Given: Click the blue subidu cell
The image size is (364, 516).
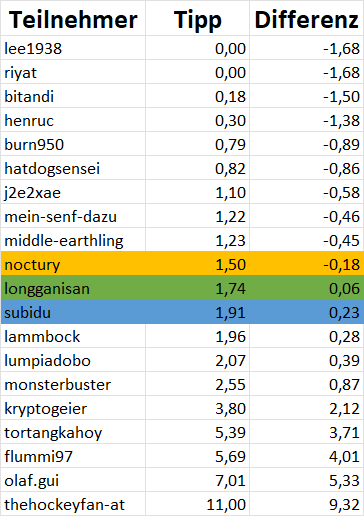Looking at the screenshot, I should (x=73, y=312).
